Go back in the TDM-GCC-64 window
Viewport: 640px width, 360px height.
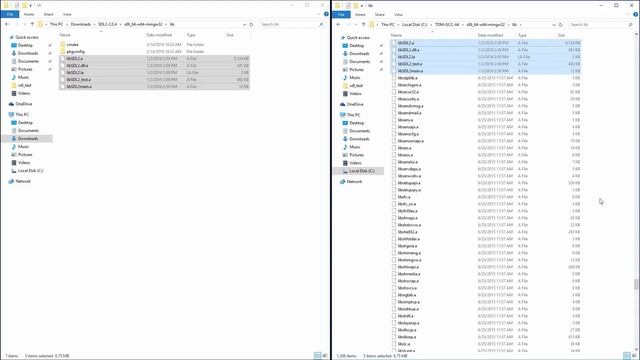pos(338,25)
